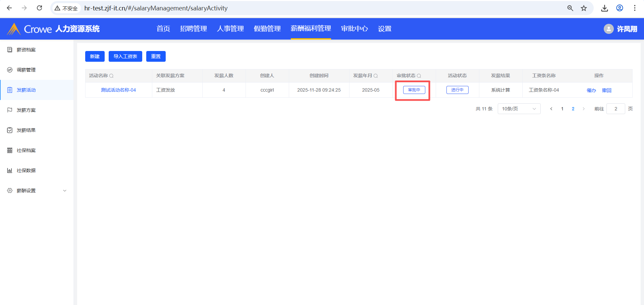Click the browser reload page icon
644x305 pixels.
pos(39,8)
